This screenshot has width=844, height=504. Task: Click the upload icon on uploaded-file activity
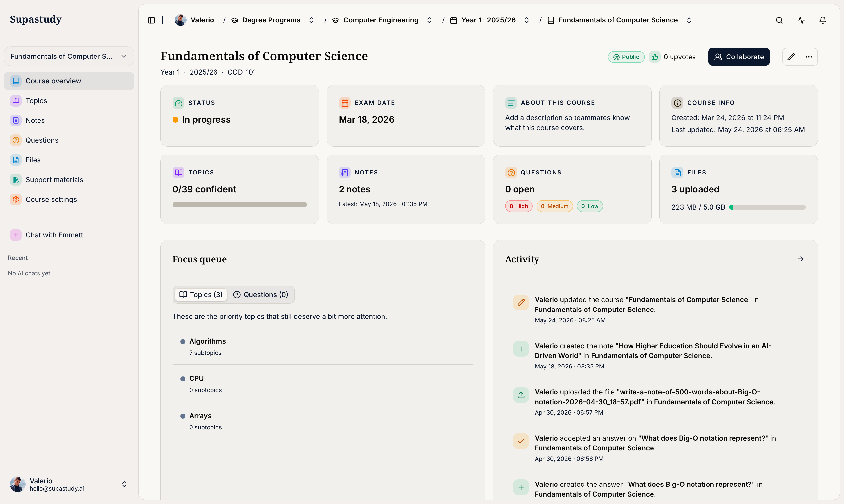[521, 395]
